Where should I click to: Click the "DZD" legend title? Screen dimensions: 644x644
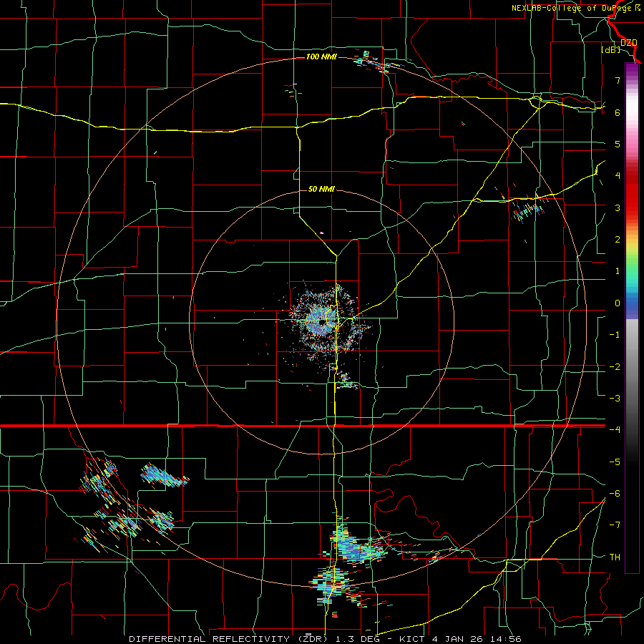click(629, 43)
